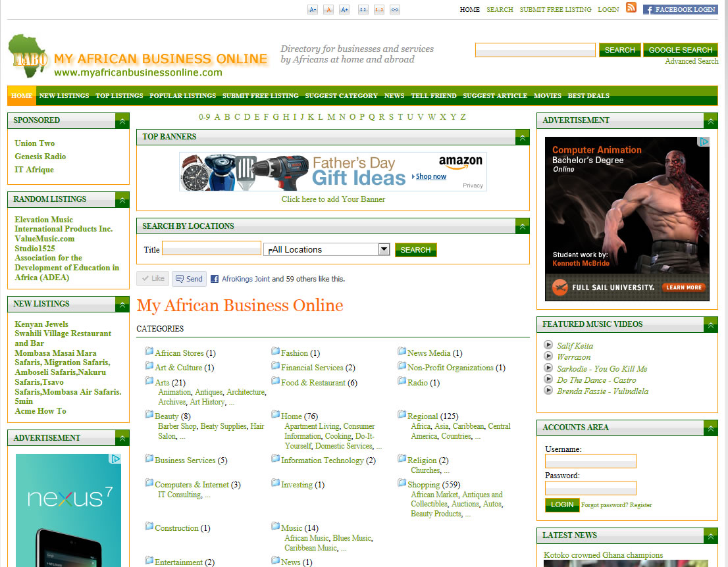Play the Werrason video icon
Image resolution: width=728 pixels, height=567 pixels.
(548, 356)
